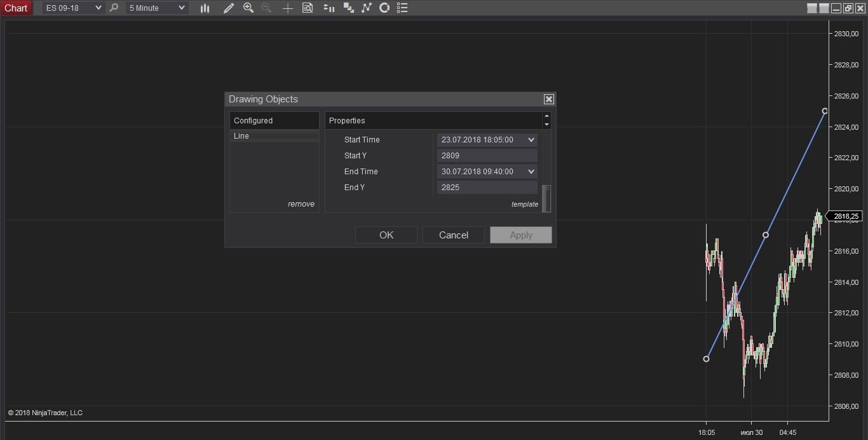Click the июл 30 date axis label

point(752,432)
